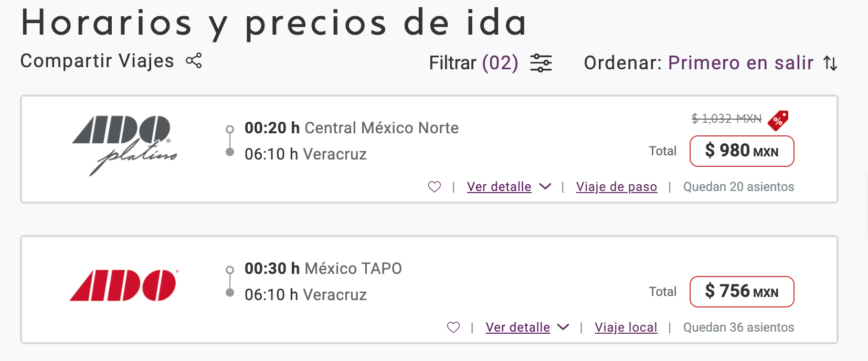Open the Viaje local link
This screenshot has width=868, height=361.
(626, 327)
